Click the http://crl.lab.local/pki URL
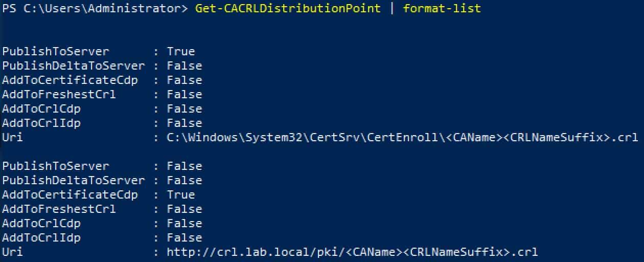This screenshot has height=262, width=644. [352, 252]
